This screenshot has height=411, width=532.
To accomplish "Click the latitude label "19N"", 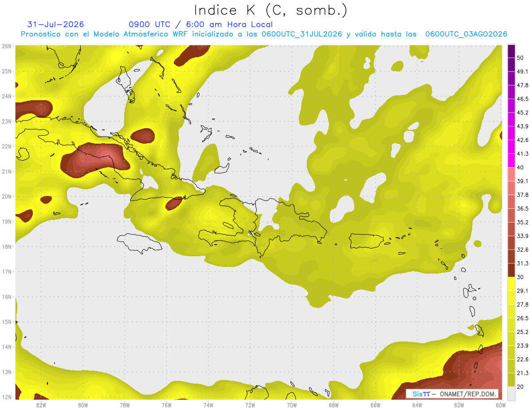I will 7,222.
